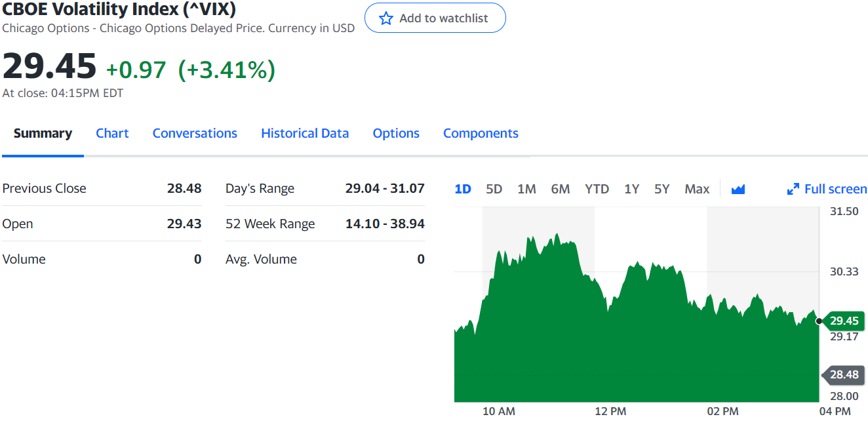Open the Options tab
Screen dimensions: 868x421
pyautogui.click(x=396, y=133)
